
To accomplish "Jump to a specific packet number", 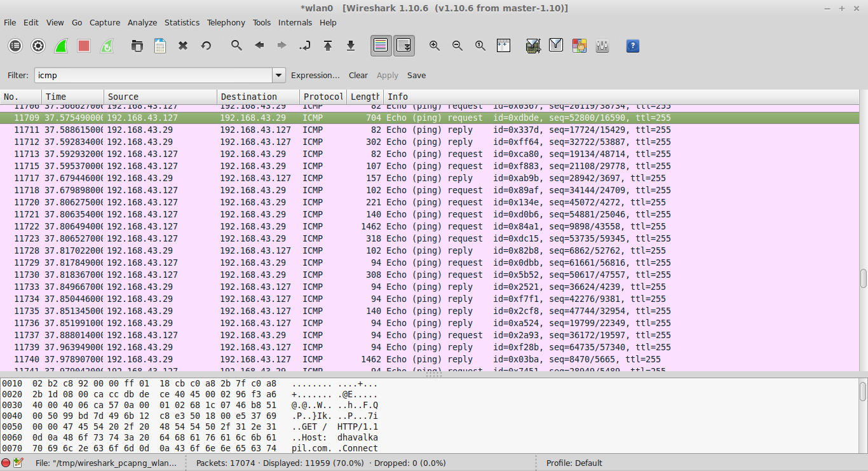I will point(305,46).
